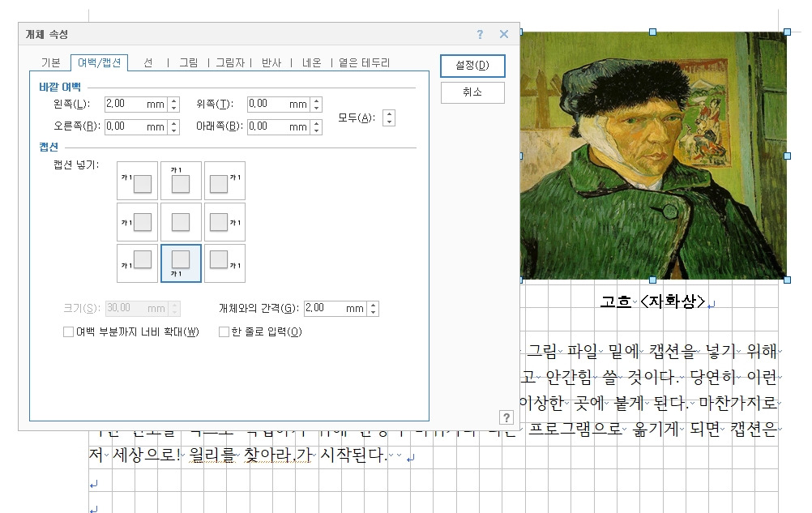Click the 위쪽 margin input field
Screen dimensions: 812x513
280,104
